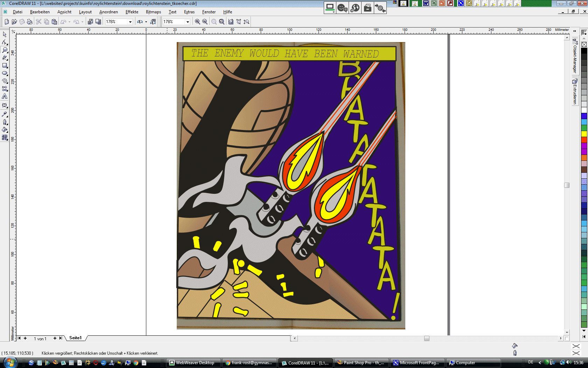Open second zoom level dropdown 178%
Viewport: 588px width, 368px height.
[x=188, y=22]
